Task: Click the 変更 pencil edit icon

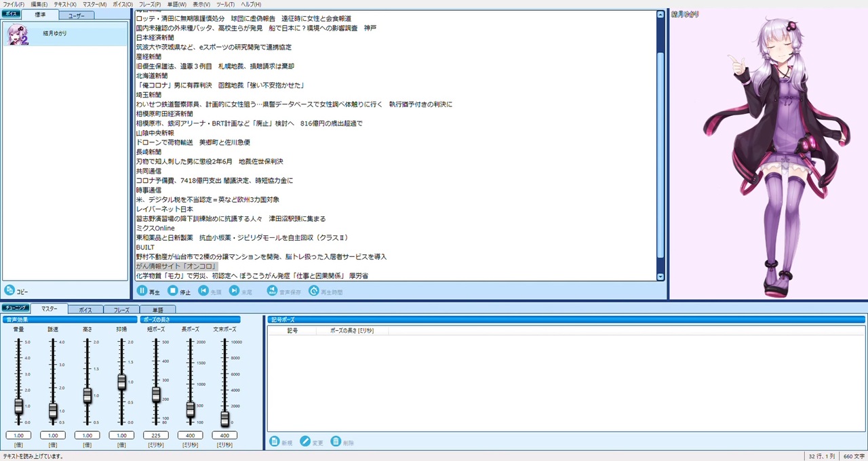Action: pyautogui.click(x=305, y=441)
